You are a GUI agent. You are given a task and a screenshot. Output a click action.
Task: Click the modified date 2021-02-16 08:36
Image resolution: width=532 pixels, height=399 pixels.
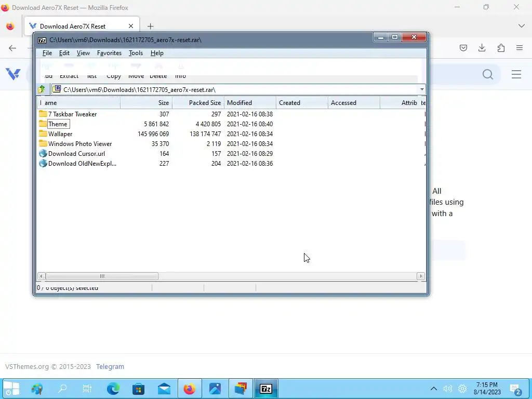click(250, 163)
